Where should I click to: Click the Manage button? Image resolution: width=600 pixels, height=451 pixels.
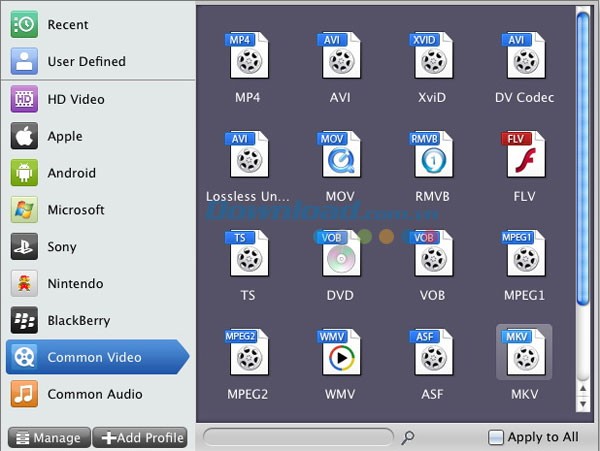49,438
